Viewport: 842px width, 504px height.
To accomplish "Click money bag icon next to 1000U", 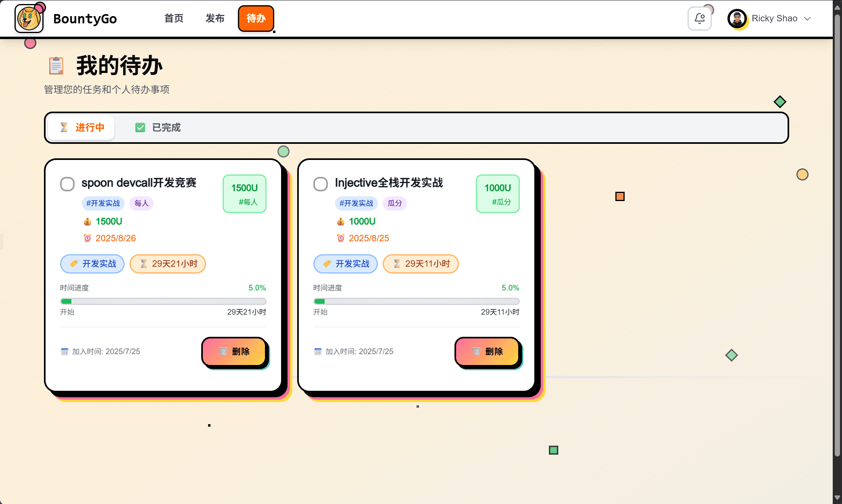I will [340, 222].
